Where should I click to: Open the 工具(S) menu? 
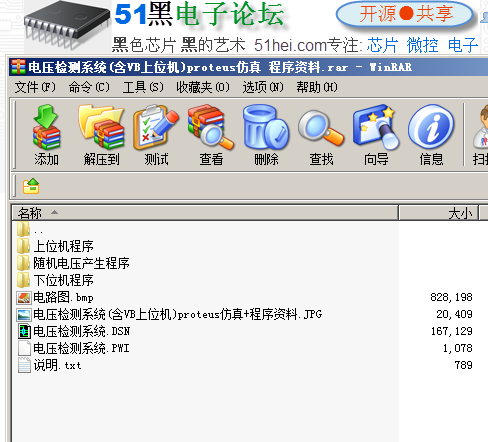[143, 87]
